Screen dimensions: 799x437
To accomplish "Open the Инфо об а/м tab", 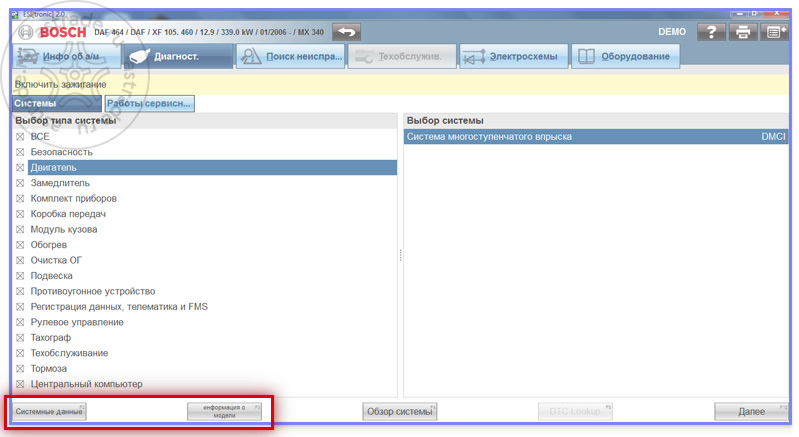I will (x=67, y=56).
